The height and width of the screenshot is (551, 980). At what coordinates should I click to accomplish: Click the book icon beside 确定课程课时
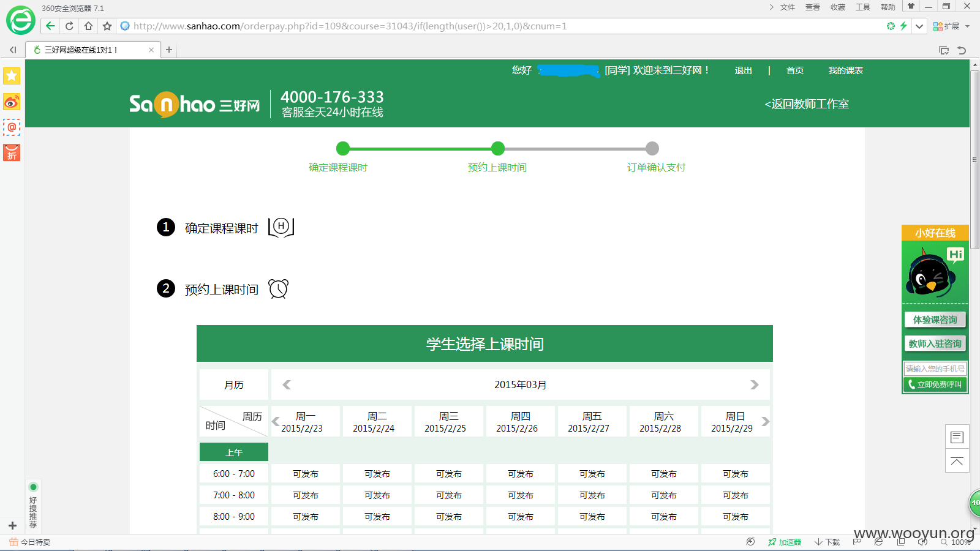(281, 227)
